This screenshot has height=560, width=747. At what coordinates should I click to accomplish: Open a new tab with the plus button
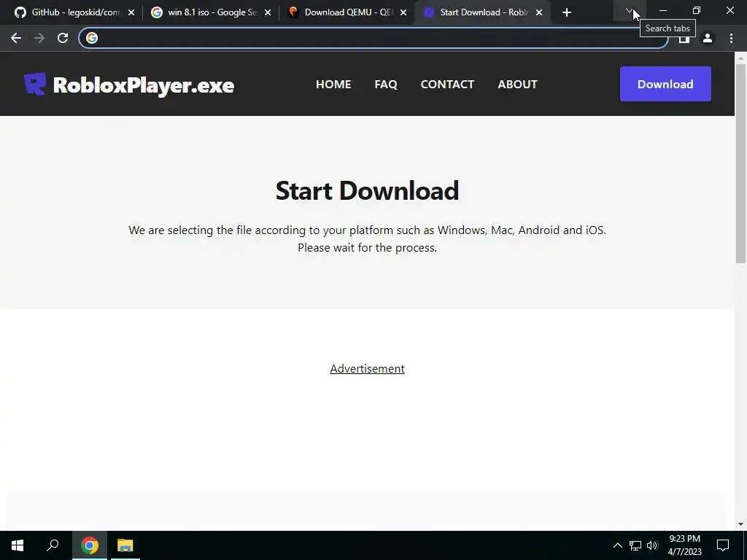(566, 12)
